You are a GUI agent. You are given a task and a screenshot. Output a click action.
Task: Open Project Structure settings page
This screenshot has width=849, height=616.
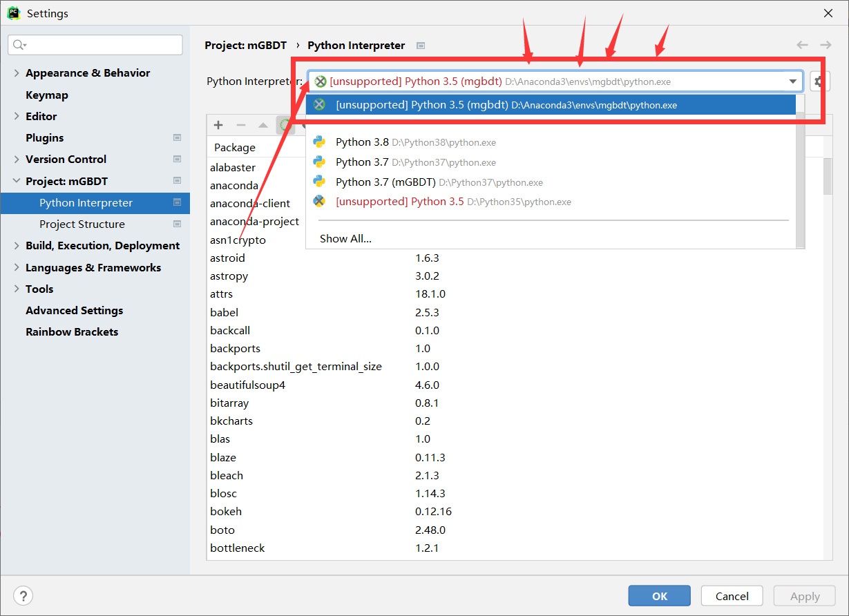click(x=82, y=224)
